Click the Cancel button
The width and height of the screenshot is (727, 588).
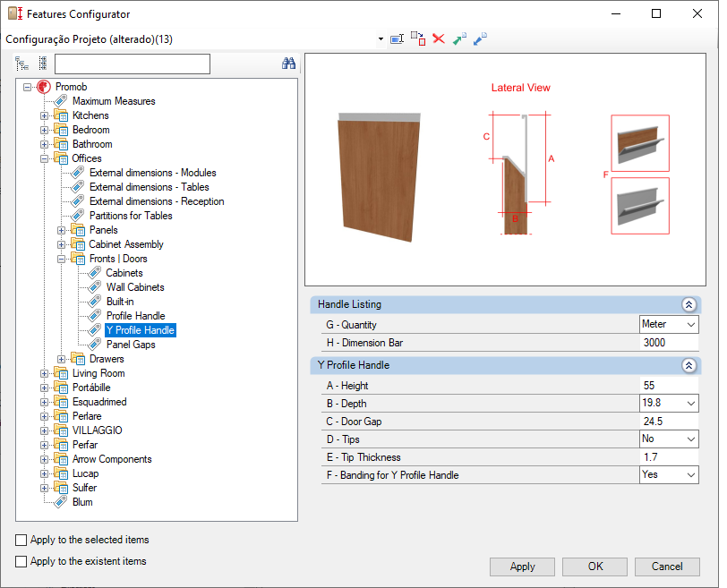(667, 567)
